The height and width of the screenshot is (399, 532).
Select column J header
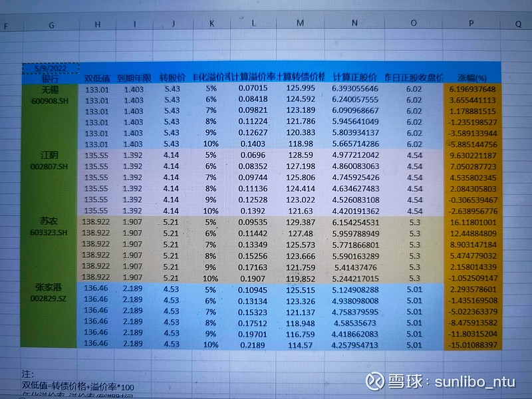coord(174,24)
